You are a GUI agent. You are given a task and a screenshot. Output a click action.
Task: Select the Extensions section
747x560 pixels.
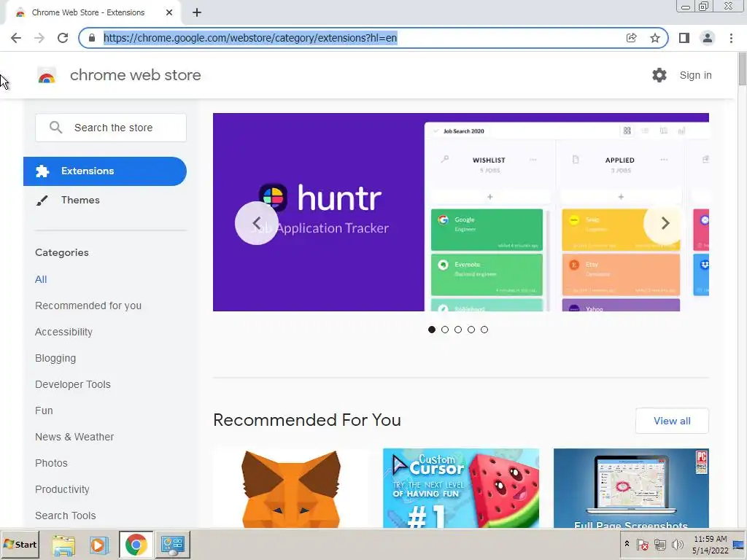pos(105,171)
